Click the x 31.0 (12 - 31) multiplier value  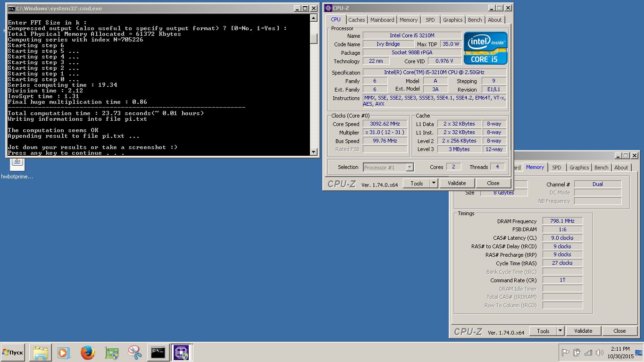click(x=385, y=132)
